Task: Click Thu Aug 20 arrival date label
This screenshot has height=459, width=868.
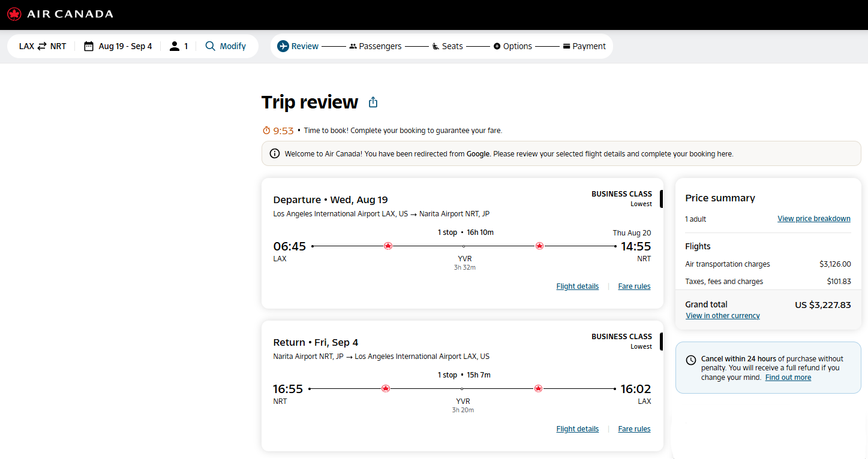Action: (x=632, y=233)
